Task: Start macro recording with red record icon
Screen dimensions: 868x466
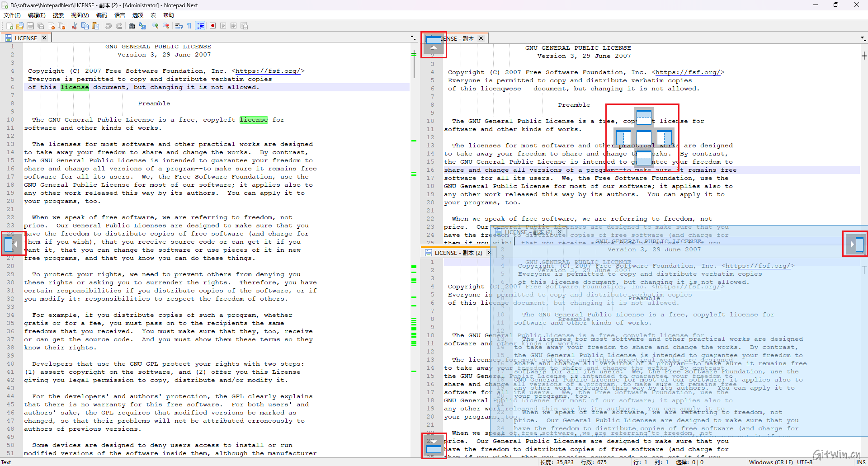Action: click(x=212, y=26)
